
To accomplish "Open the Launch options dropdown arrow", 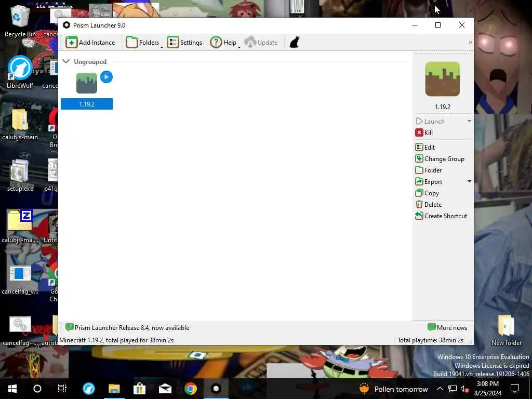I will [x=469, y=121].
